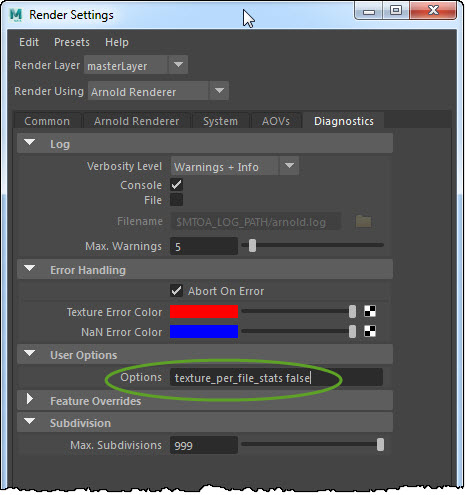The height and width of the screenshot is (495, 467).
Task: Switch to the System tab
Action: [221, 121]
